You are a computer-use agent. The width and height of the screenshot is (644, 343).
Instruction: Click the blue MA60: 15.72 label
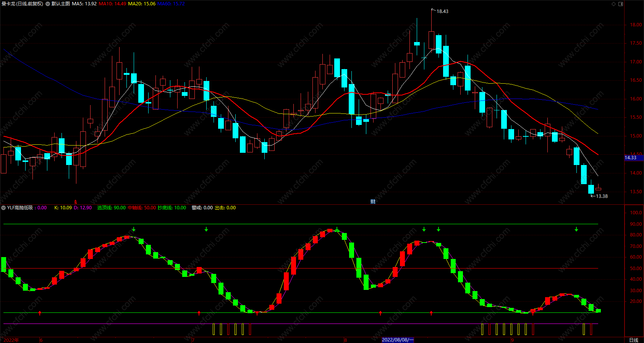pyautogui.click(x=171, y=4)
